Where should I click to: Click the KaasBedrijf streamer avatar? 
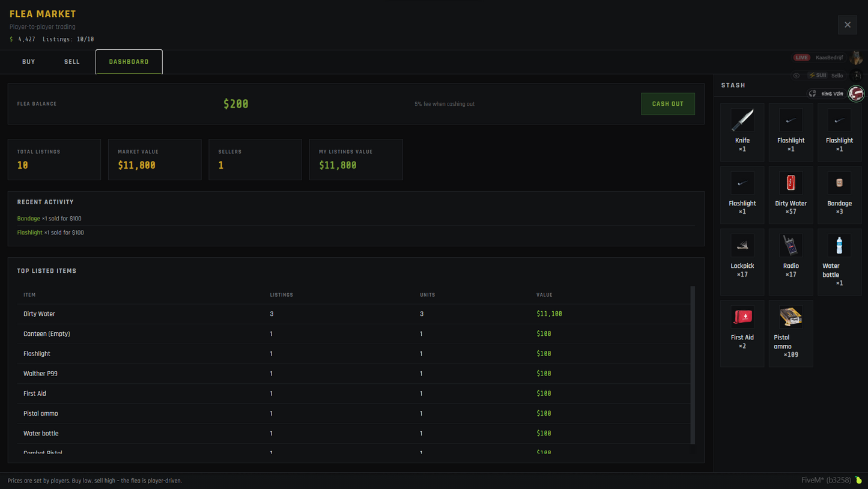click(857, 57)
